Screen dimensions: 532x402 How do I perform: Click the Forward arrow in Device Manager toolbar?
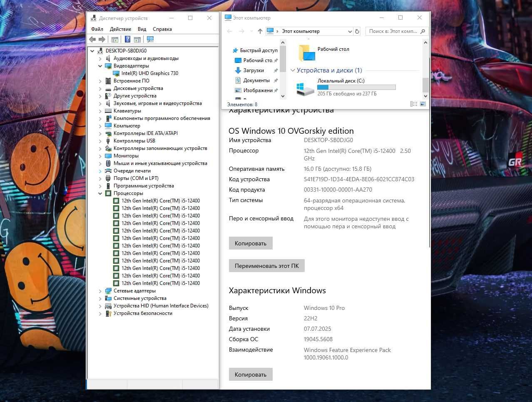click(102, 39)
